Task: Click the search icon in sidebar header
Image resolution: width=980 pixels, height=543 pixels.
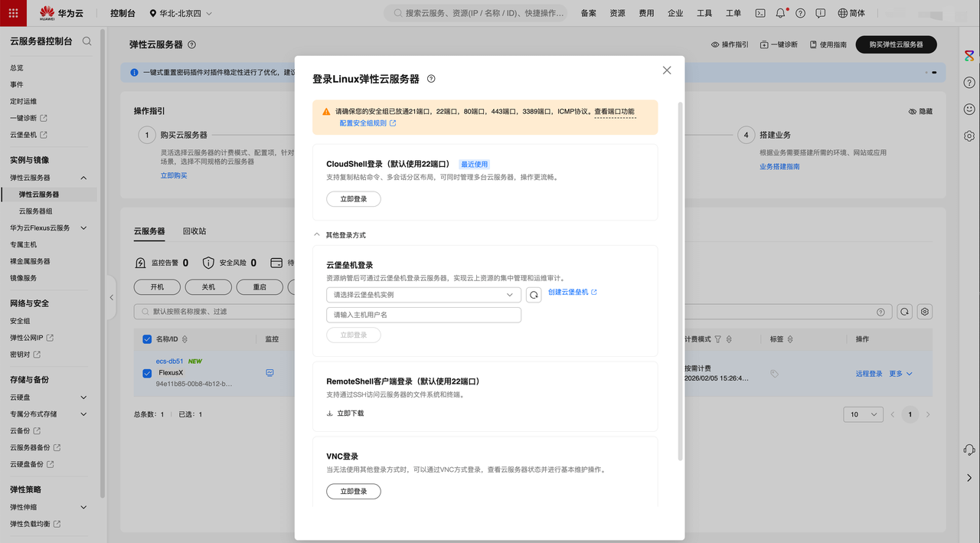Action: coord(87,41)
